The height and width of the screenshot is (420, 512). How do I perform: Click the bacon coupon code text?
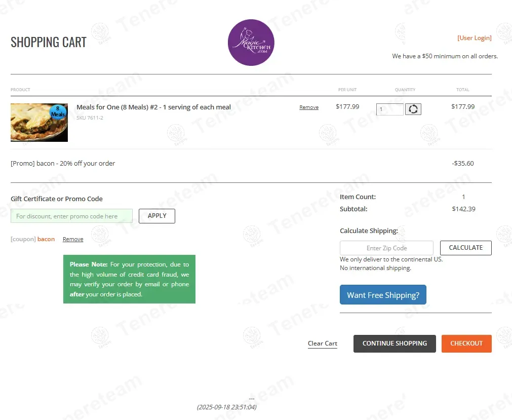pyautogui.click(x=46, y=239)
